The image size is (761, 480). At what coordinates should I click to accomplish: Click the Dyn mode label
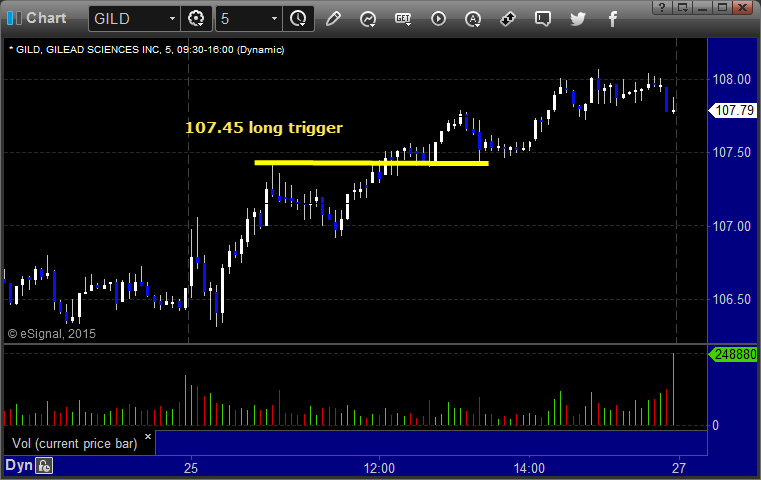coord(18,465)
